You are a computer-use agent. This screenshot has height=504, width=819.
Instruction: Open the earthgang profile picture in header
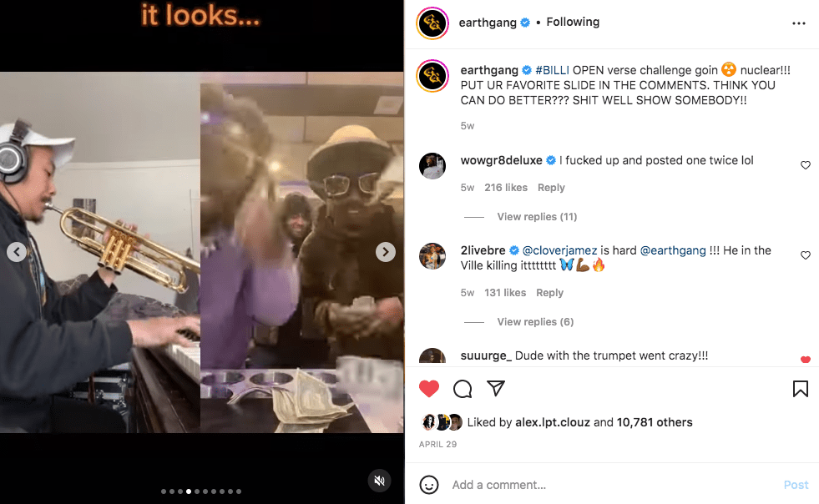pos(432,23)
